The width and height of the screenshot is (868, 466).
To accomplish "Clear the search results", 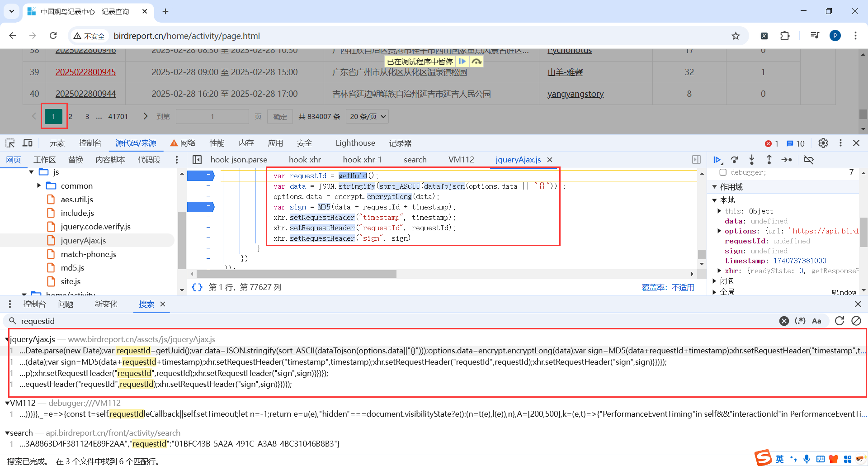I will coord(856,321).
